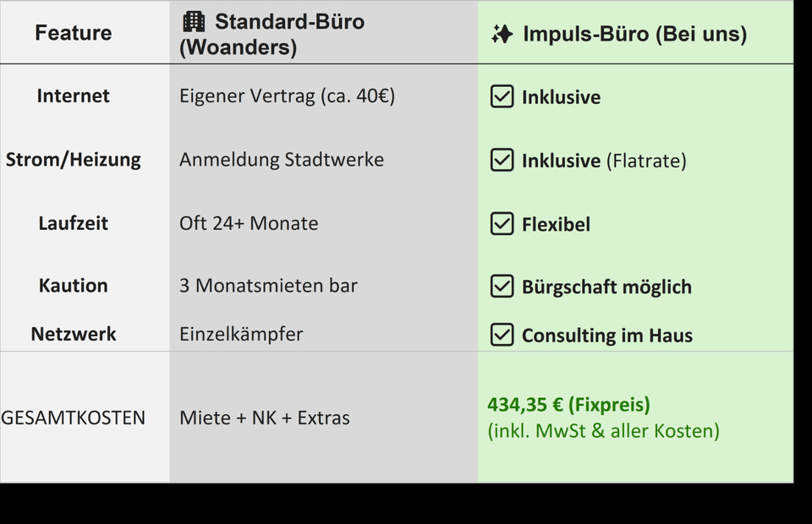
Task: Click the Strom/Heizung row label
Action: pos(74,159)
